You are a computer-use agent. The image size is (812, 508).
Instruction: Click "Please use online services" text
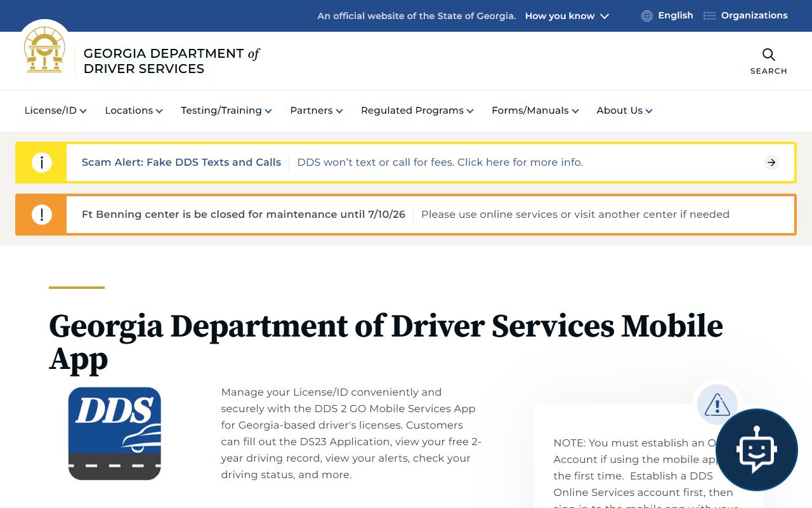(575, 215)
